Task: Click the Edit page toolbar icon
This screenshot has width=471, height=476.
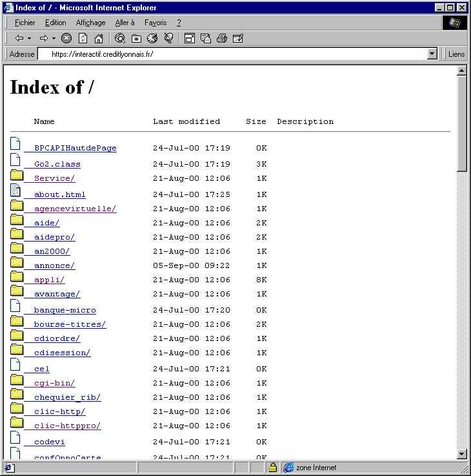Action: (238, 38)
